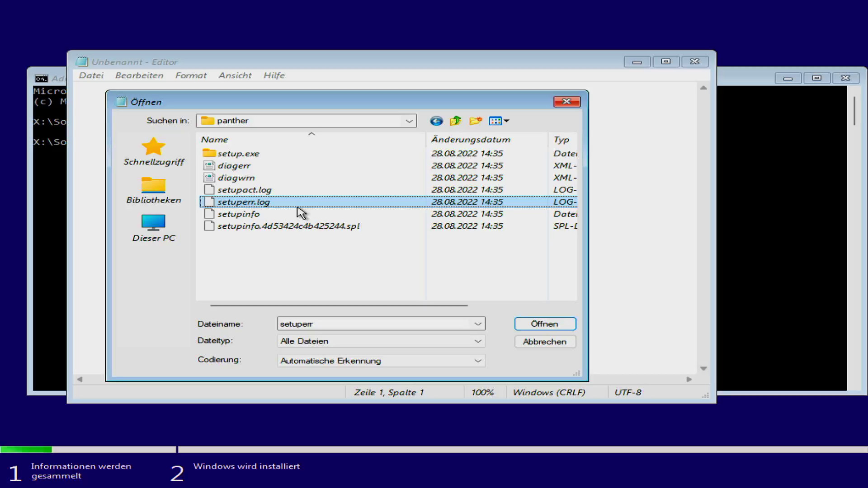Expand the Dateityp 'Alle Dateien' dropdown
Image resolution: width=868 pixels, height=488 pixels.
[x=478, y=341]
